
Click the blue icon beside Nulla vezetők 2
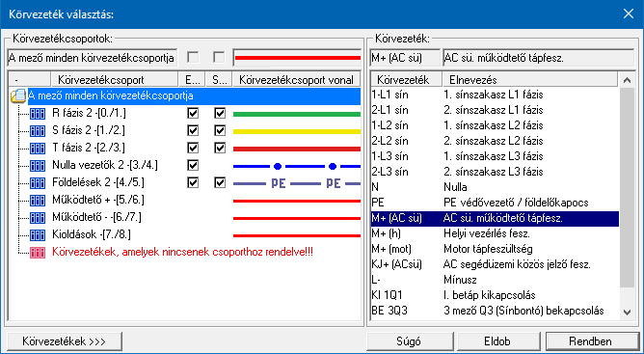click(x=38, y=166)
